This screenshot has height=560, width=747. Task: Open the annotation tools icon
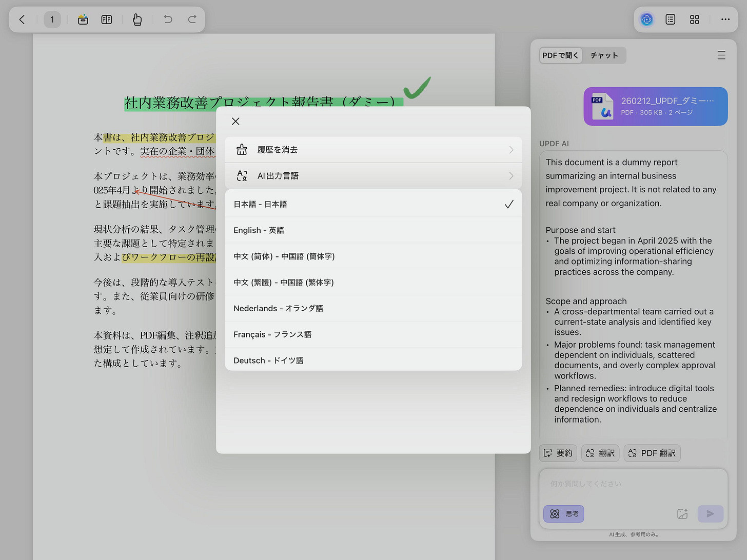[83, 19]
